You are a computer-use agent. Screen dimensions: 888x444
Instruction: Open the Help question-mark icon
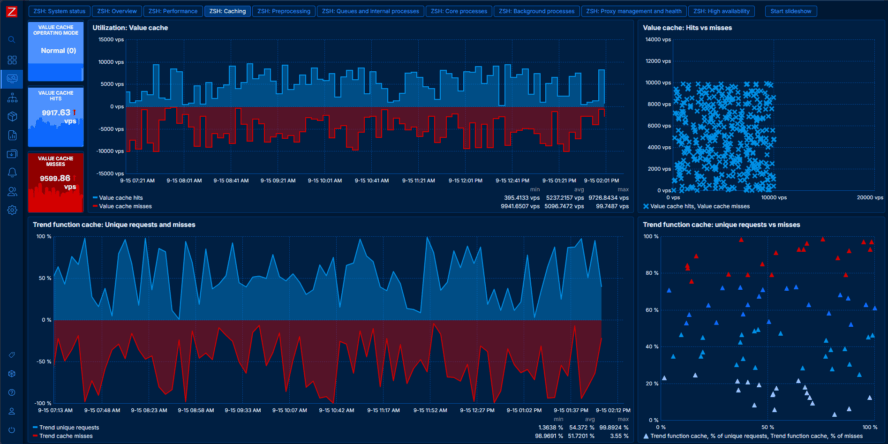(x=12, y=392)
